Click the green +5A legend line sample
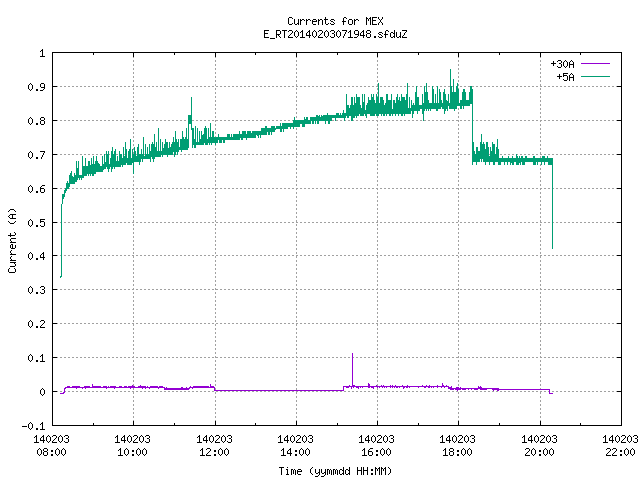Image resolution: width=640 pixels, height=480 pixels. pyautogui.click(x=595, y=76)
